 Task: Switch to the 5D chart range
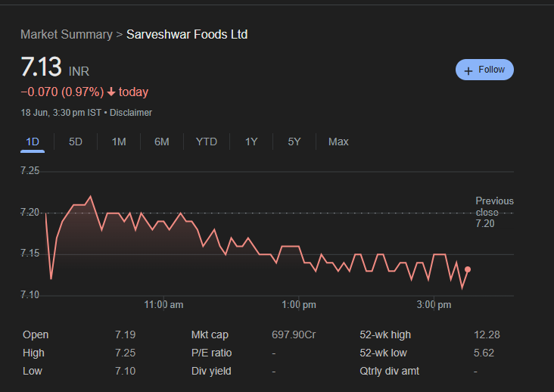pyautogui.click(x=75, y=142)
